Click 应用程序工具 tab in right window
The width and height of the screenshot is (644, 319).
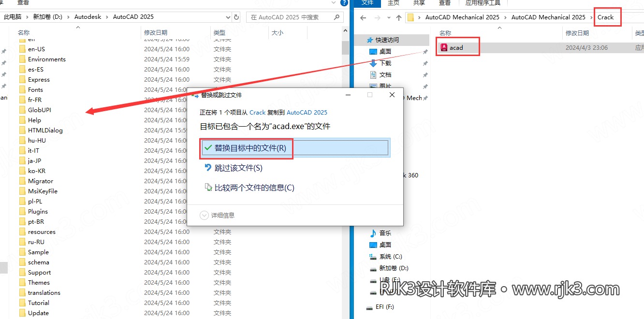[x=483, y=3]
